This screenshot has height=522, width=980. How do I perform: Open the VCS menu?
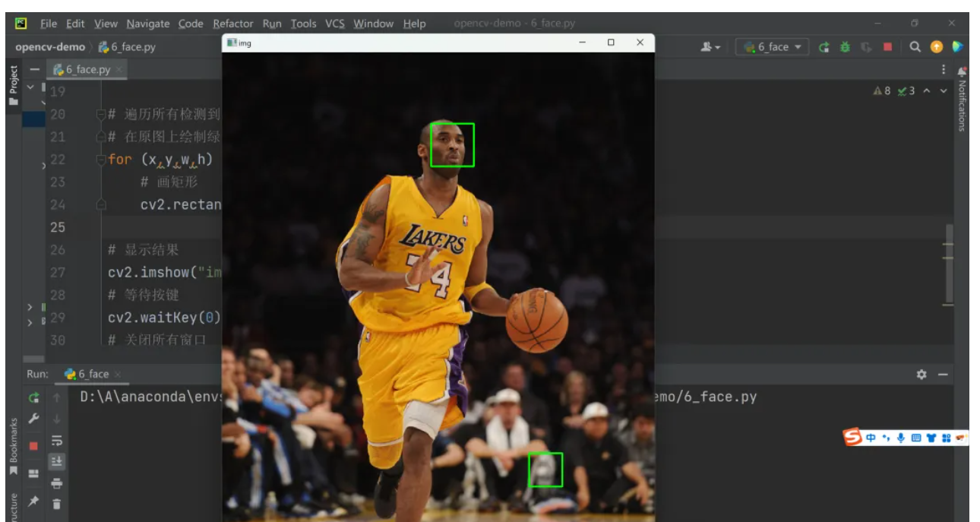(x=335, y=24)
